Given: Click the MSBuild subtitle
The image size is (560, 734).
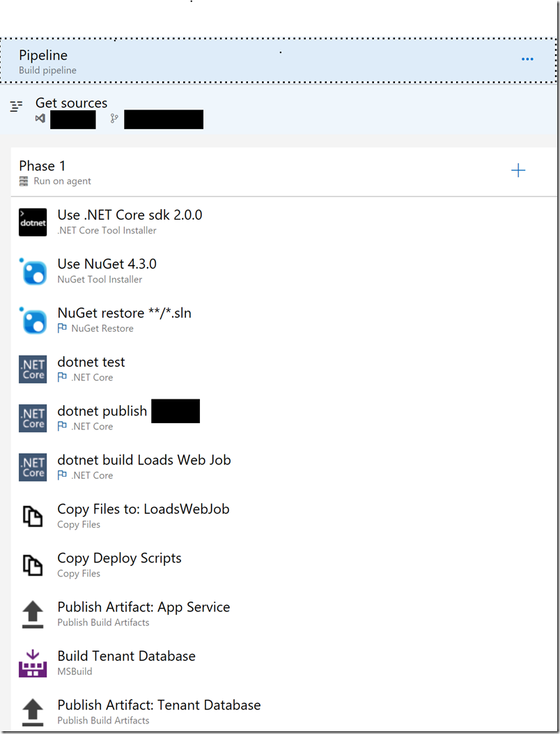Looking at the screenshot, I should coord(75,671).
